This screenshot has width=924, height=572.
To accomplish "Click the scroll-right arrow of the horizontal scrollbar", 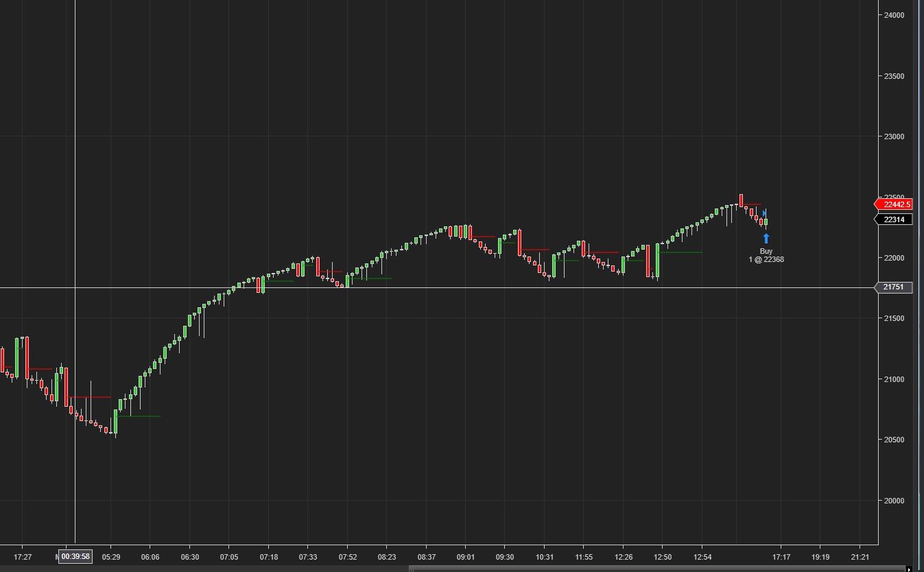I will coord(910,569).
